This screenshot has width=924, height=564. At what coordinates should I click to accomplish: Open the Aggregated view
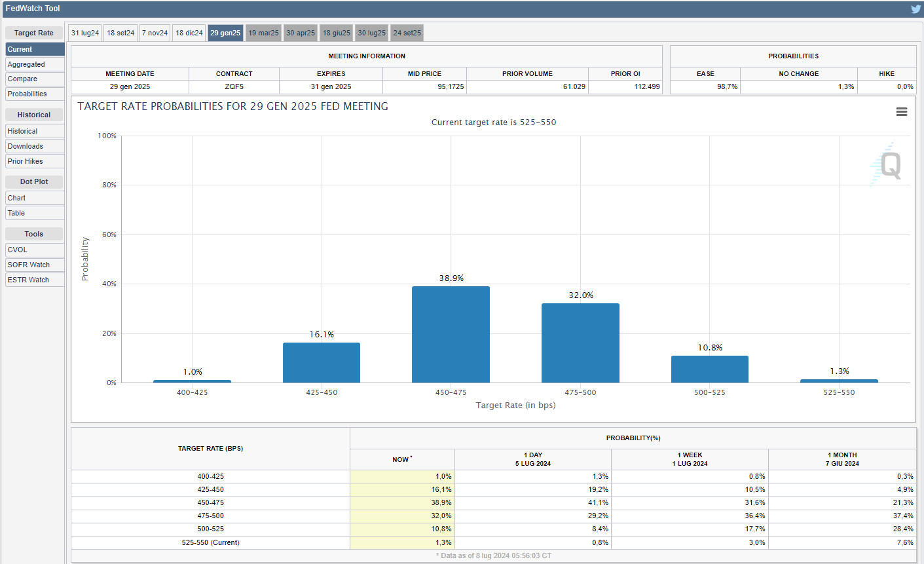click(35, 64)
